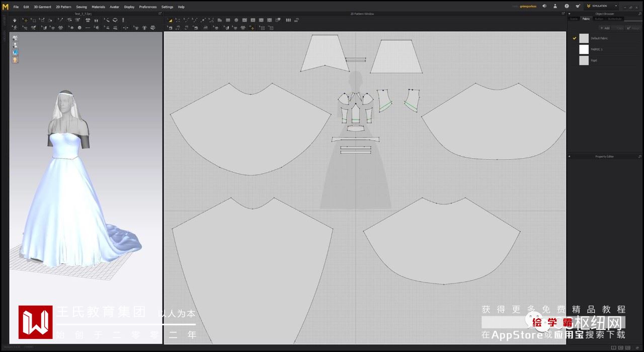Click the search icon in Object Browser header
This screenshot has height=352, width=644.
coord(640,14)
